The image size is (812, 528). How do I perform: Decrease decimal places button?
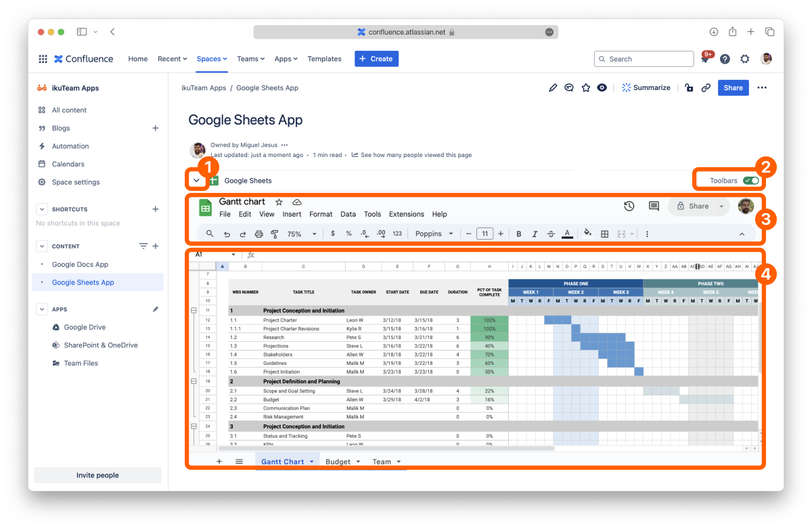click(365, 234)
